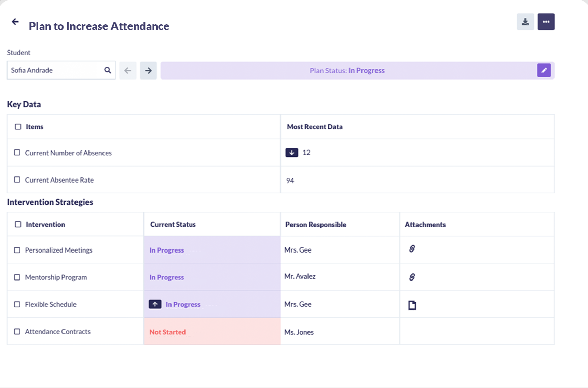The height and width of the screenshot is (388, 588).
Task: Go to the previous student with the left arrow
Action: coord(128,71)
